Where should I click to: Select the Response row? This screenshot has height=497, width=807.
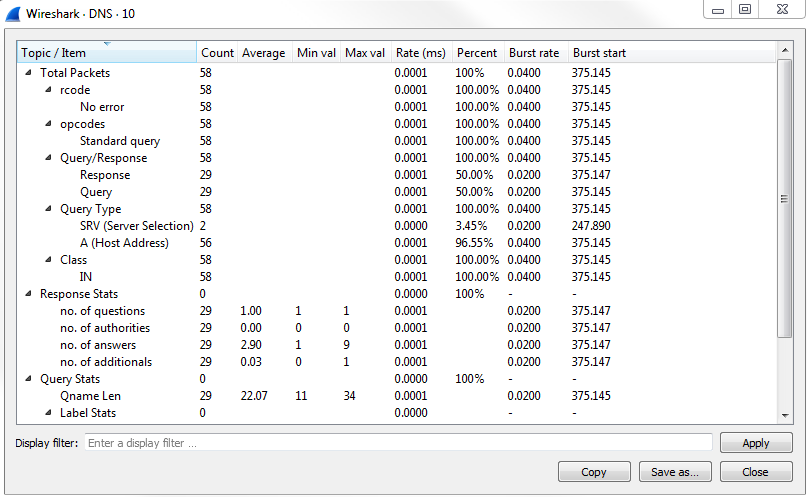396,174
